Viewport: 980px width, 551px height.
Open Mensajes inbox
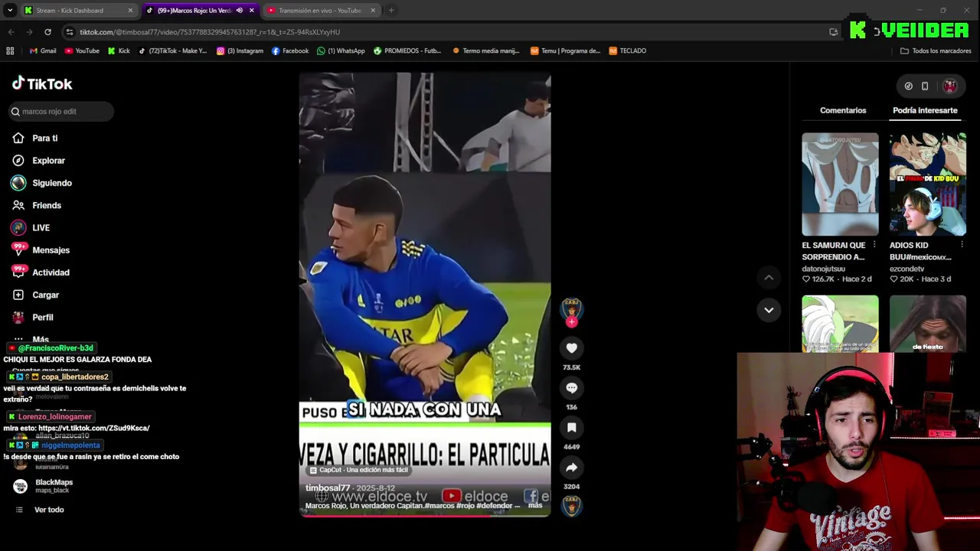click(x=51, y=250)
